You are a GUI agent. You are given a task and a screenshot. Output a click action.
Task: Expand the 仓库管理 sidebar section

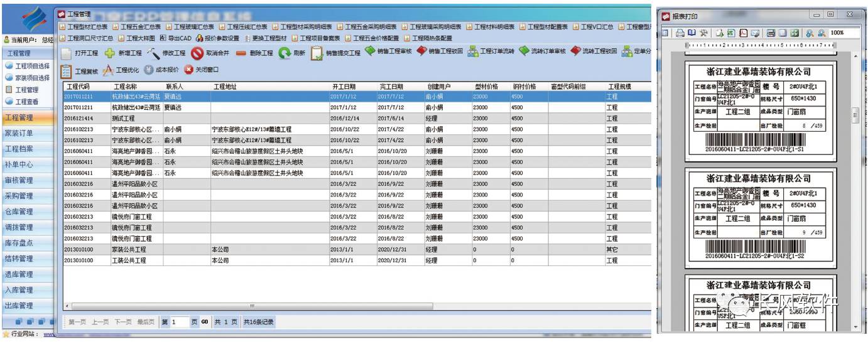point(19,211)
